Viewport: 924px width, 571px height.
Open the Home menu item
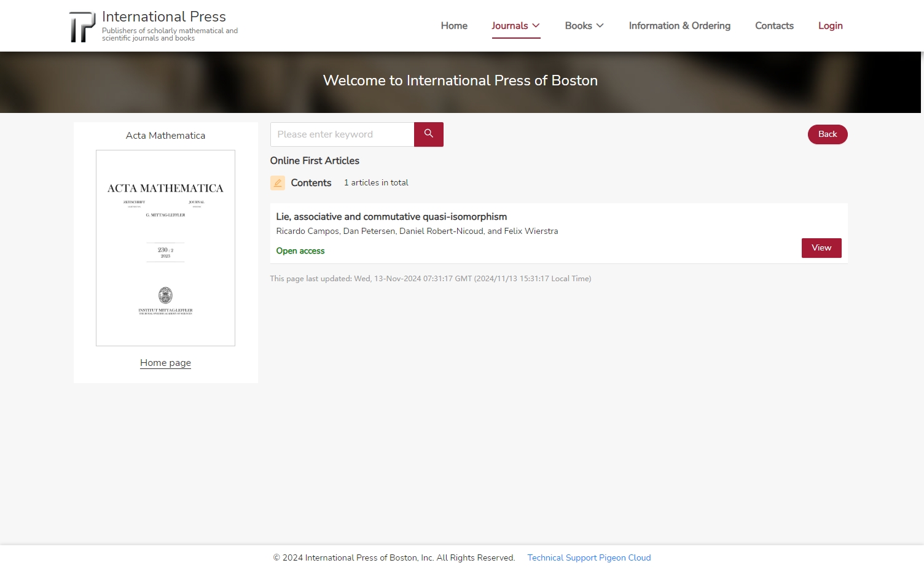click(x=454, y=26)
